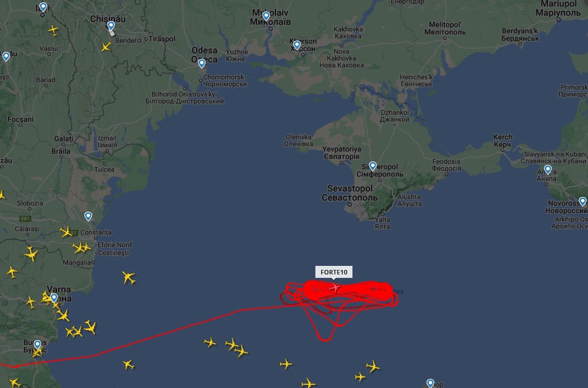Image resolution: width=588 pixels, height=388 pixels.
Task: Open the Burgas airport marker
Action: (38, 345)
